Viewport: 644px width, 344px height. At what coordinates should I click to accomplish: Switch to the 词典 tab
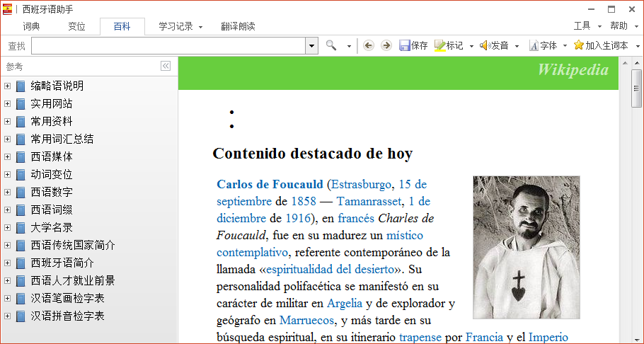click(x=32, y=26)
